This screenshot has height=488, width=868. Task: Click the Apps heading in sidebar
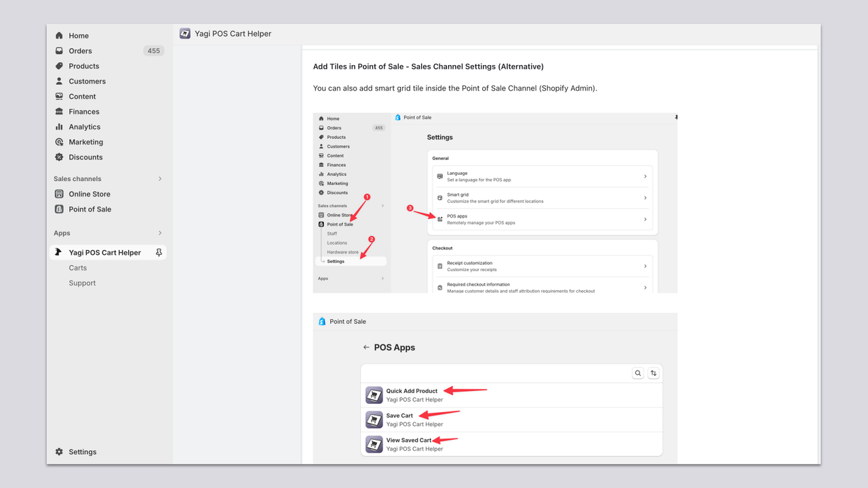tap(62, 233)
